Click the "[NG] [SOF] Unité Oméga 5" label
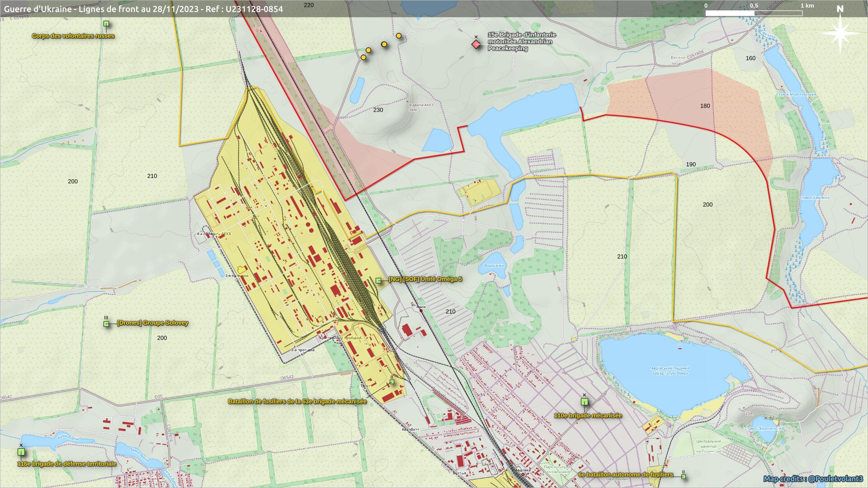Viewport: 868px width, 488px height. (x=425, y=279)
